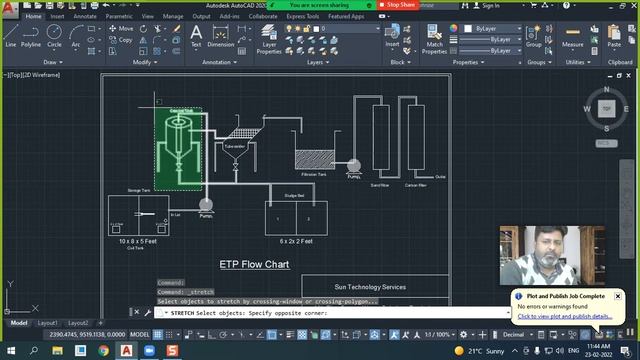Viewport: 640px width, 360px height.
Task: Select the Erase tool
Action: coord(176,29)
